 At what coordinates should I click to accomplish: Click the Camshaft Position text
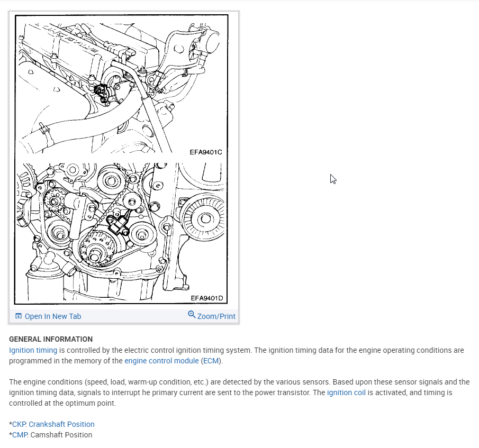click(x=61, y=435)
